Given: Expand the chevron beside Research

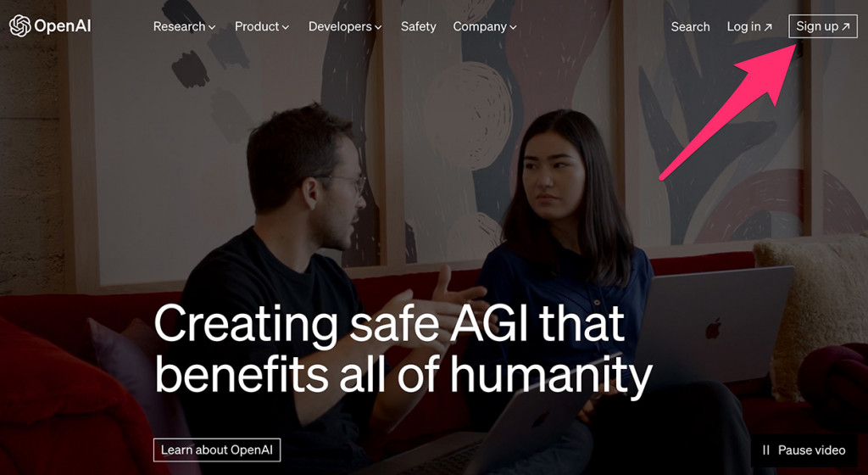Looking at the screenshot, I should point(212,27).
